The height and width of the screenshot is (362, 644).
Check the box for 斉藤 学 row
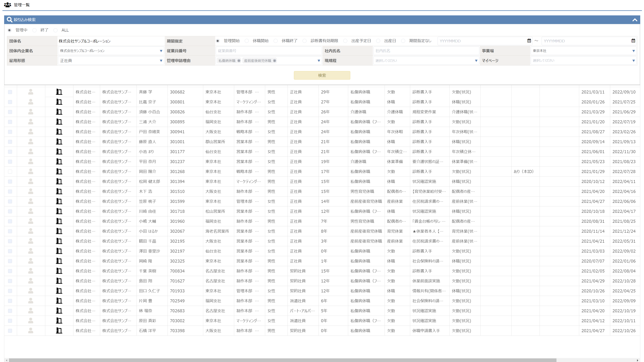click(x=10, y=92)
